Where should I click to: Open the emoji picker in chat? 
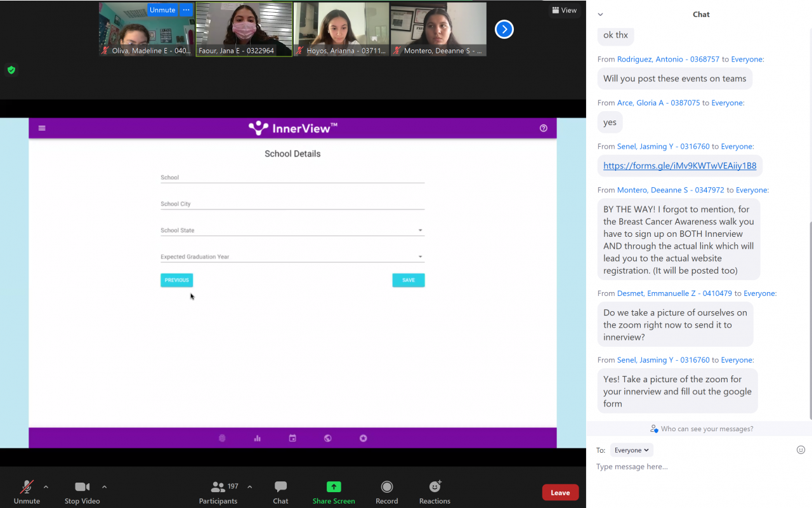pyautogui.click(x=801, y=450)
